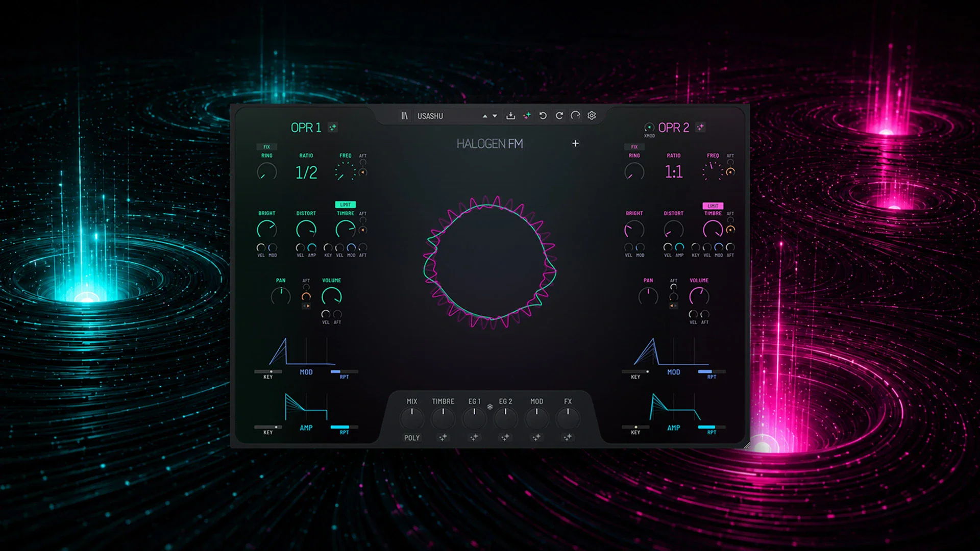The height and width of the screenshot is (551, 980).
Task: Select the OPR 2 MOD envelope label
Action: tap(674, 372)
